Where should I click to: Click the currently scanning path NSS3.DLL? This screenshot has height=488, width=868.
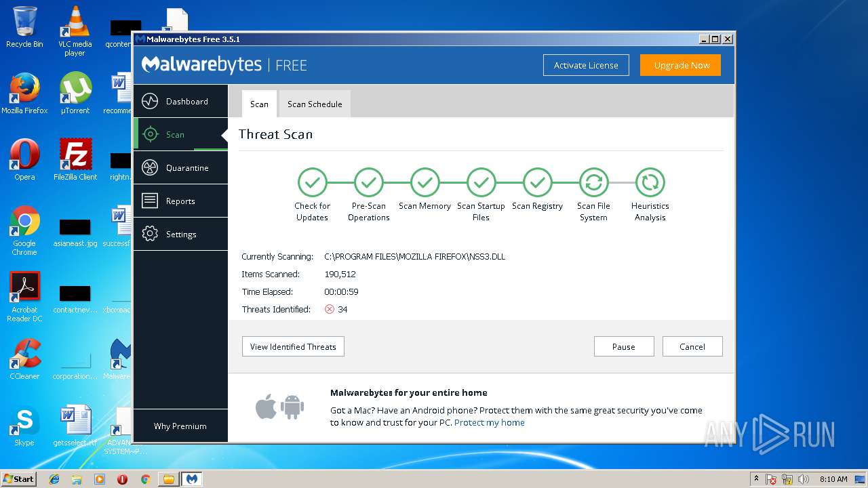414,256
